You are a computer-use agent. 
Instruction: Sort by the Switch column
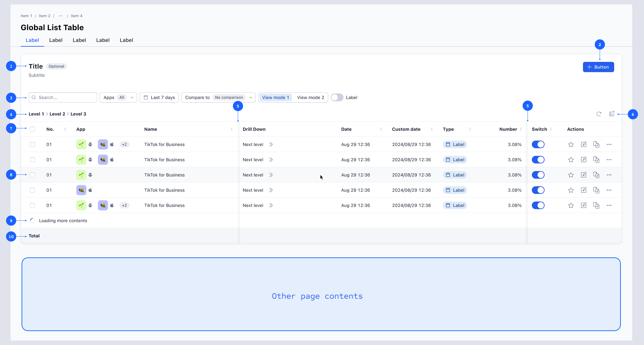pos(551,129)
